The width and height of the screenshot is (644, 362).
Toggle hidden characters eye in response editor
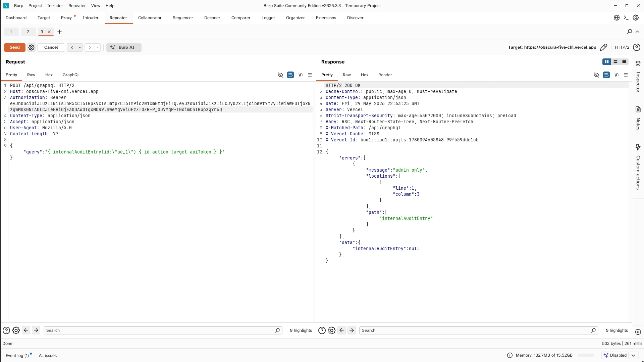point(596,75)
